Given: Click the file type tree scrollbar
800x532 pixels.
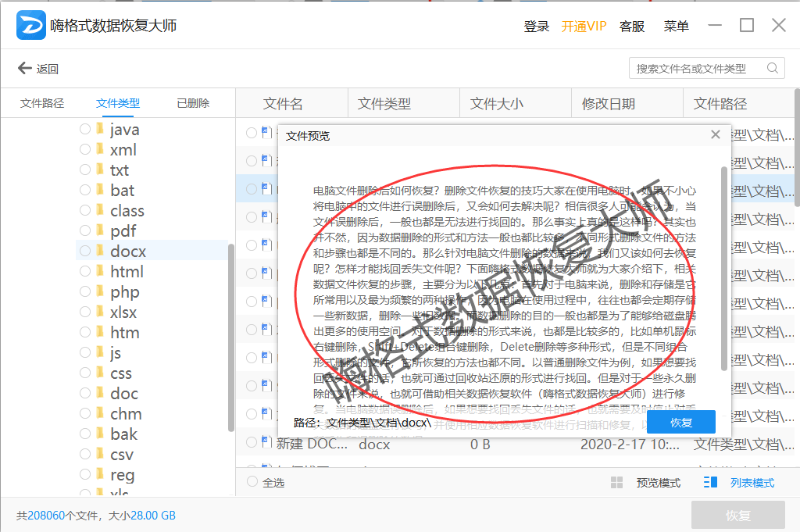Looking at the screenshot, I should (x=231, y=338).
